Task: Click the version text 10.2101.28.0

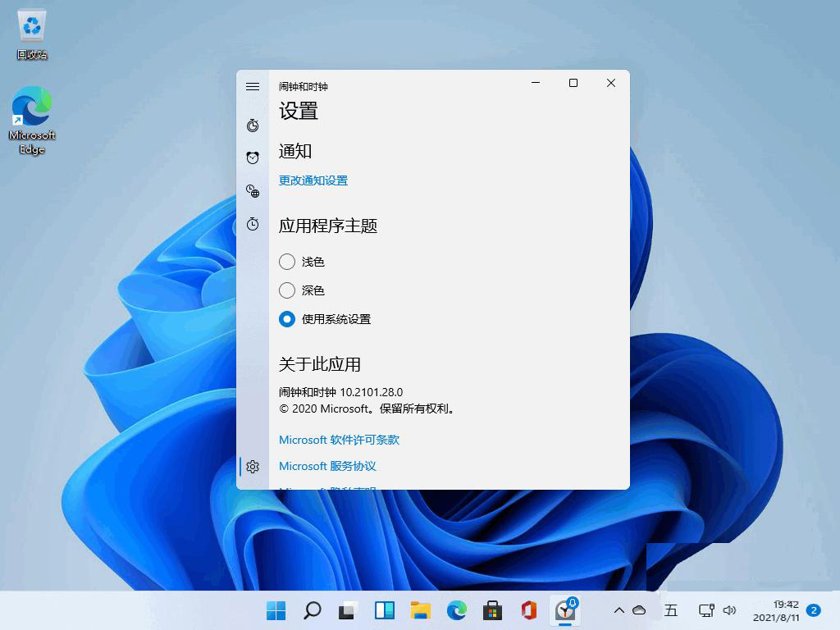Action: (x=372, y=392)
